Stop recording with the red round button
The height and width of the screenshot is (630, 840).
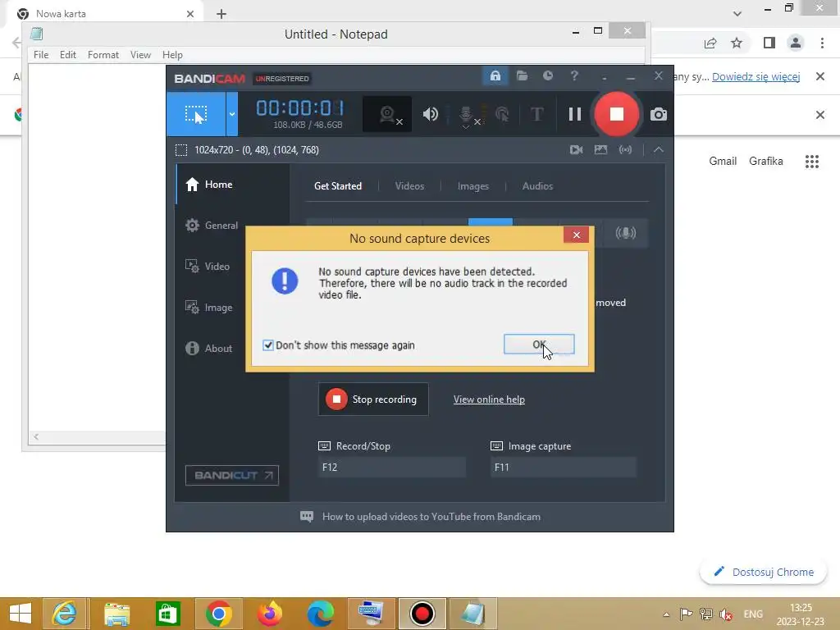pyautogui.click(x=616, y=114)
